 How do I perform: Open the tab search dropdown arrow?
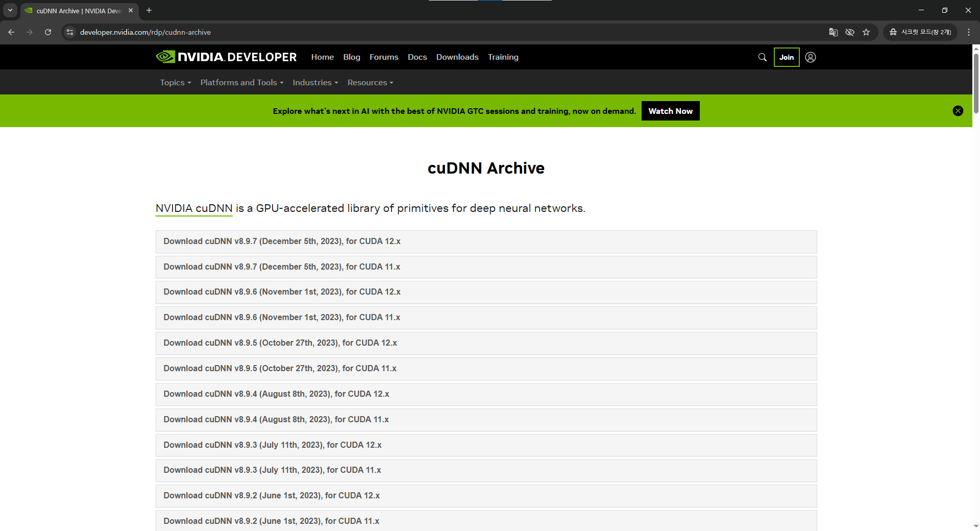point(10,10)
